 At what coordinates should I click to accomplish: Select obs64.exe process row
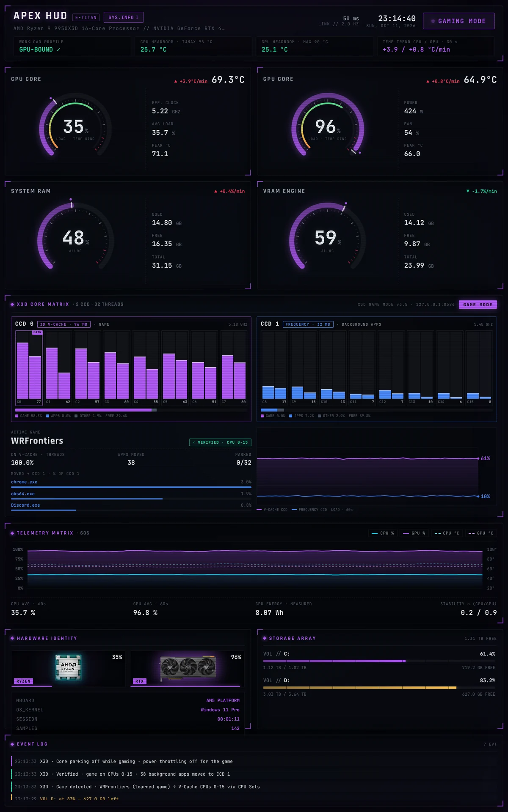coord(131,495)
